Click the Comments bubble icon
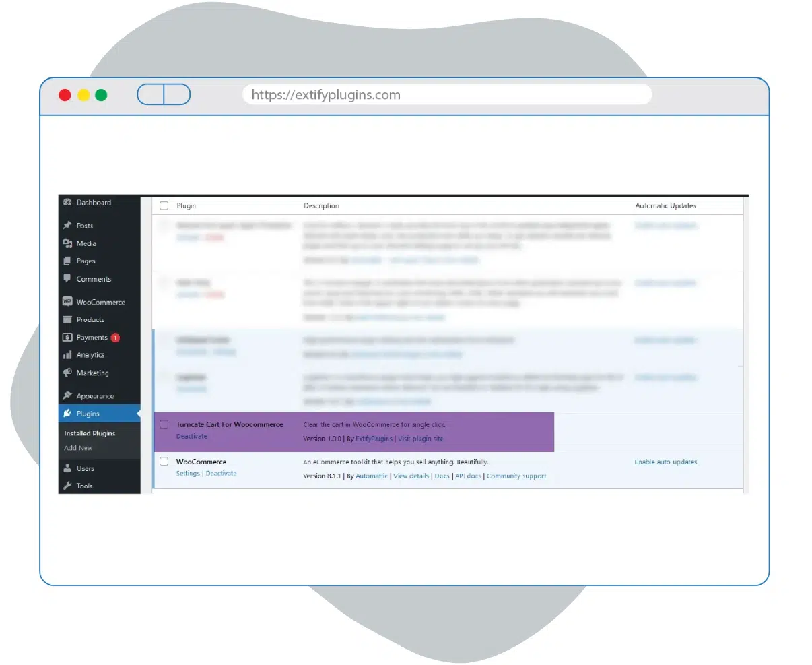This screenshot has width=812, height=665. point(67,279)
